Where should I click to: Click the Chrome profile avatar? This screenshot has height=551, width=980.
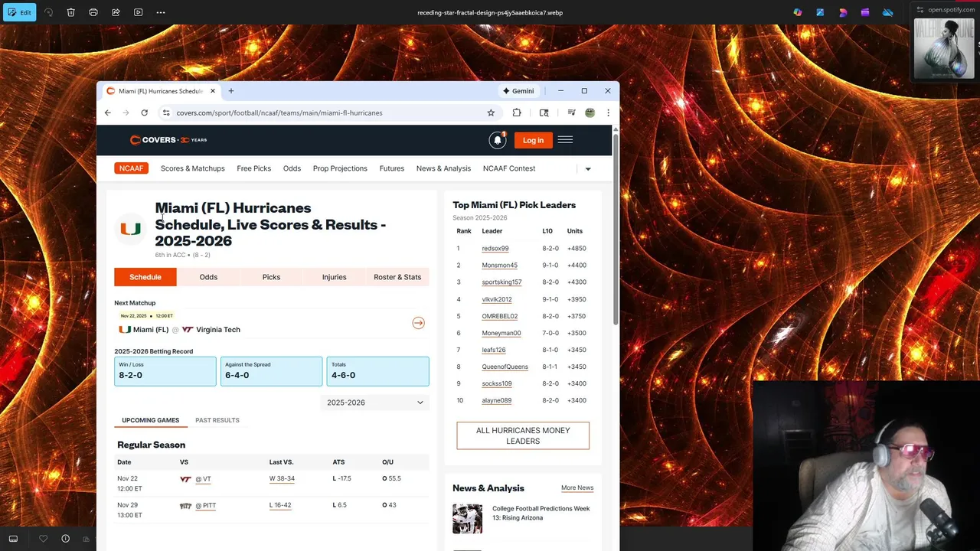click(590, 112)
